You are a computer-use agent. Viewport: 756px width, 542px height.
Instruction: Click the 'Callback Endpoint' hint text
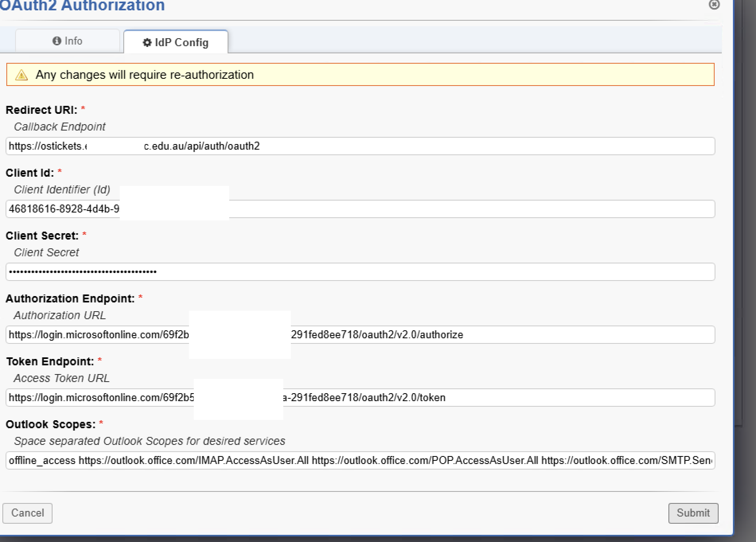tap(60, 127)
